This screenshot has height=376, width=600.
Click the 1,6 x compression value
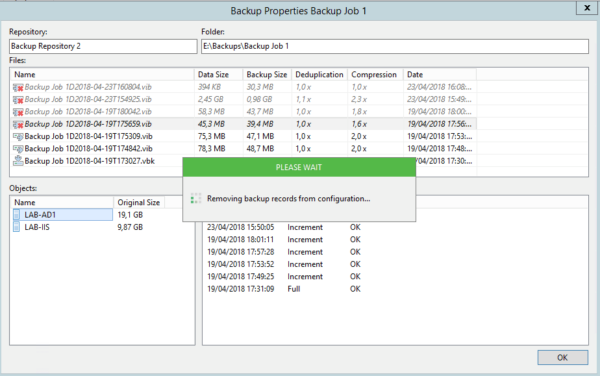(x=359, y=124)
